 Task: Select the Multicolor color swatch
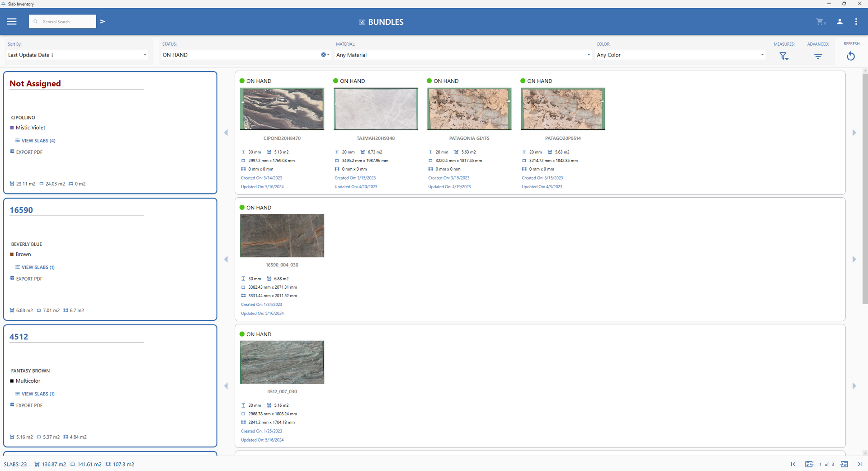click(x=12, y=381)
